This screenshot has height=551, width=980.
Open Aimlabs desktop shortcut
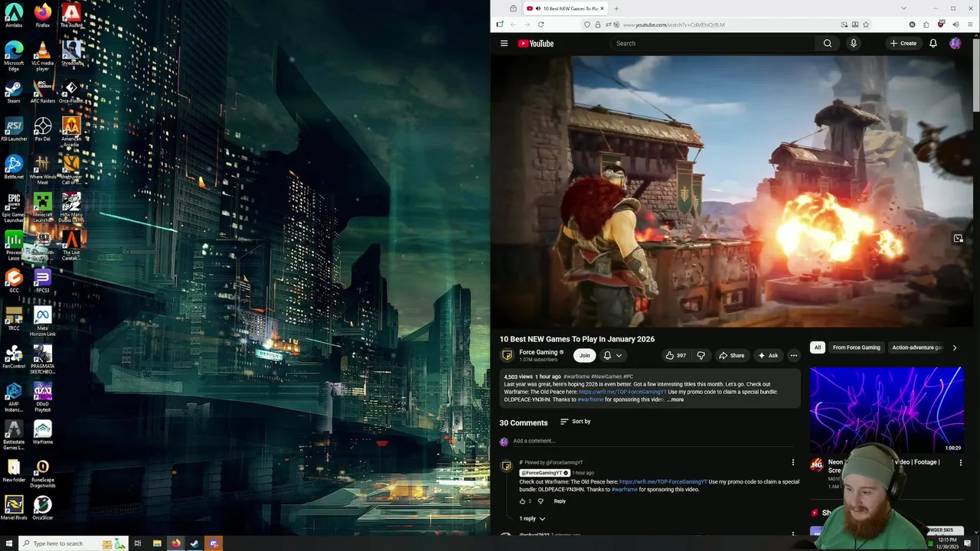pyautogui.click(x=14, y=15)
